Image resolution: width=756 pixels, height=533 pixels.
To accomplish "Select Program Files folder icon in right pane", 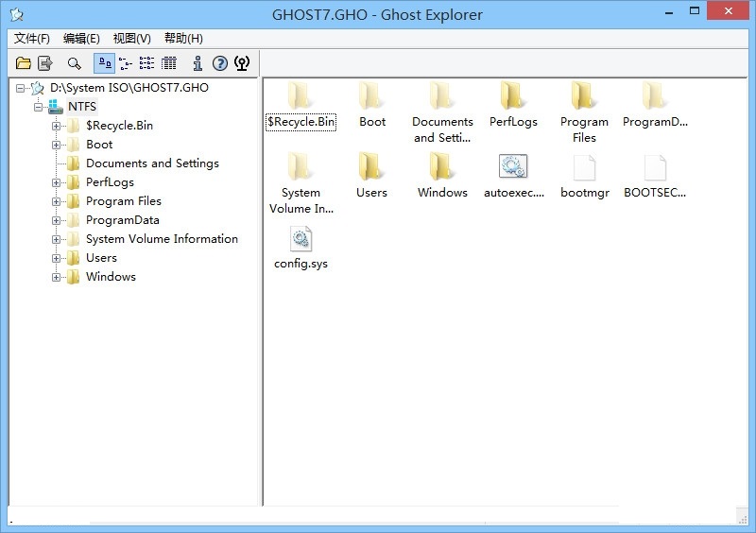I will 583,96.
